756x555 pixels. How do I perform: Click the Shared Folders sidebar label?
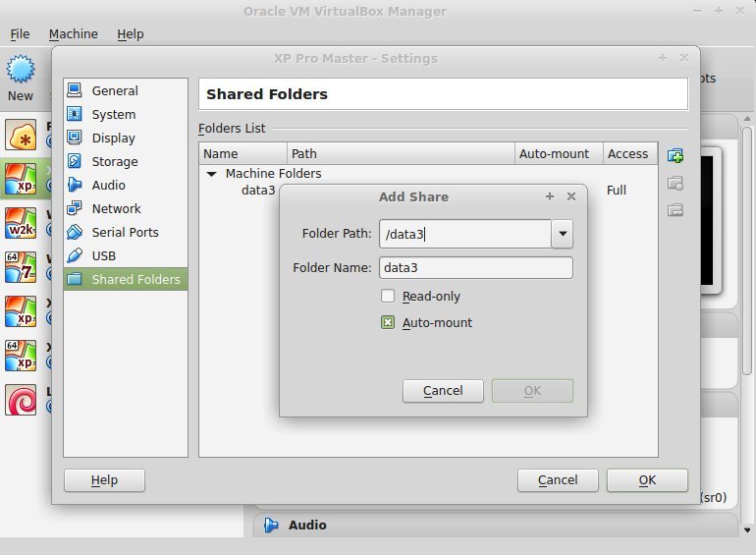click(135, 279)
